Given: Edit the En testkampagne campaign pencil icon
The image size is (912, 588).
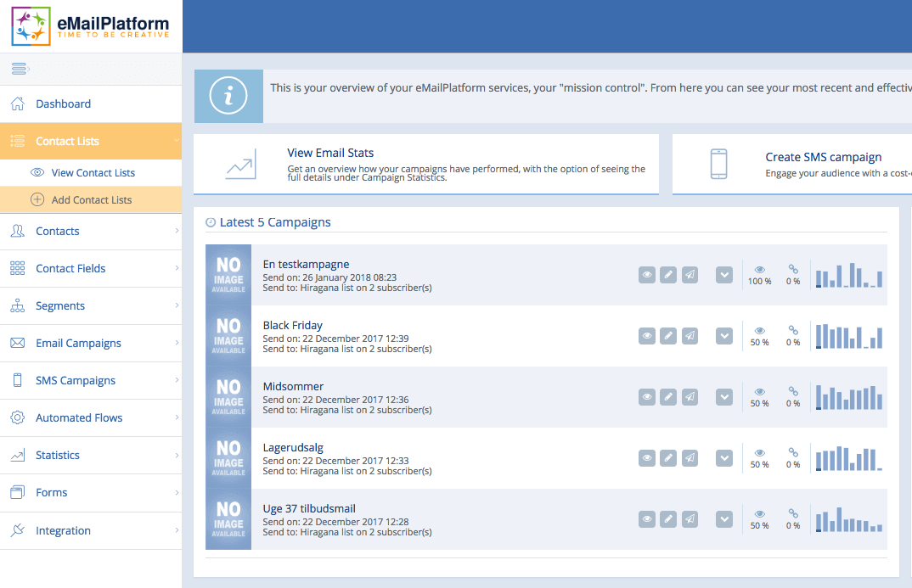Looking at the screenshot, I should [668, 275].
